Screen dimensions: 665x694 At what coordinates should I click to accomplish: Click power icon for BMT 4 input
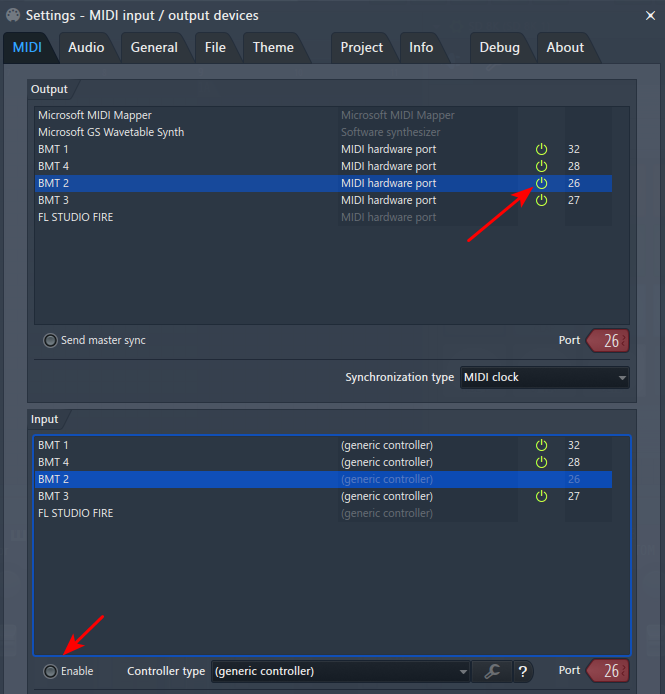click(x=542, y=462)
